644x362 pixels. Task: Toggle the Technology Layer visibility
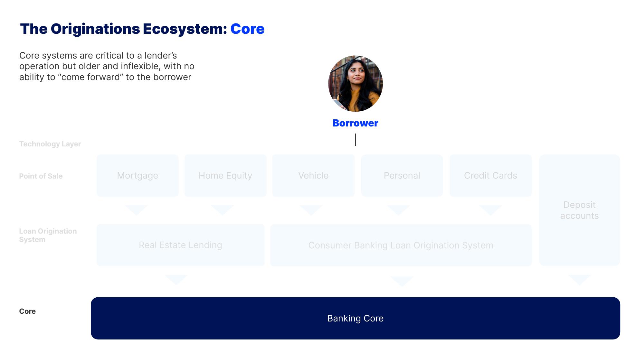50,144
